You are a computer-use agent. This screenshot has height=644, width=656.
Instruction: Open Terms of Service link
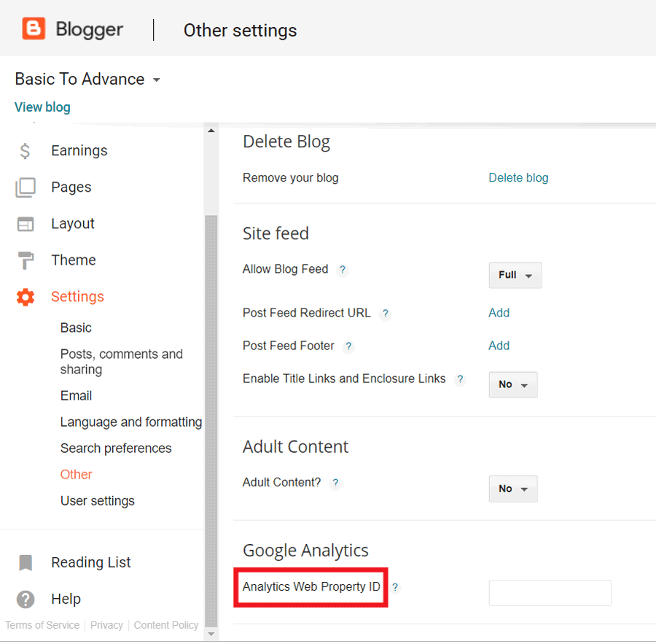(x=42, y=626)
